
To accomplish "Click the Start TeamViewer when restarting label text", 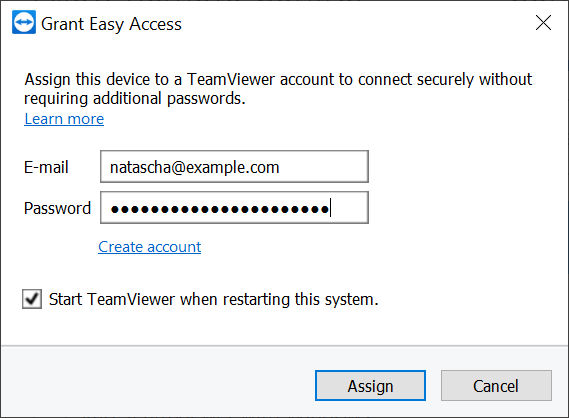I will (x=214, y=300).
